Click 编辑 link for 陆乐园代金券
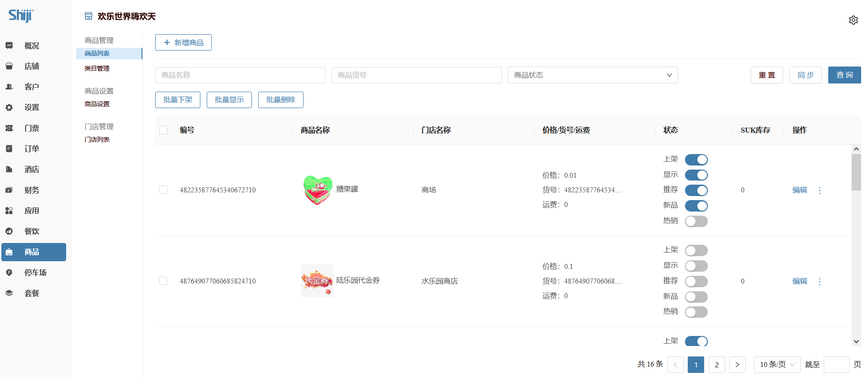Screen dimensions: 868x377 pos(800,281)
